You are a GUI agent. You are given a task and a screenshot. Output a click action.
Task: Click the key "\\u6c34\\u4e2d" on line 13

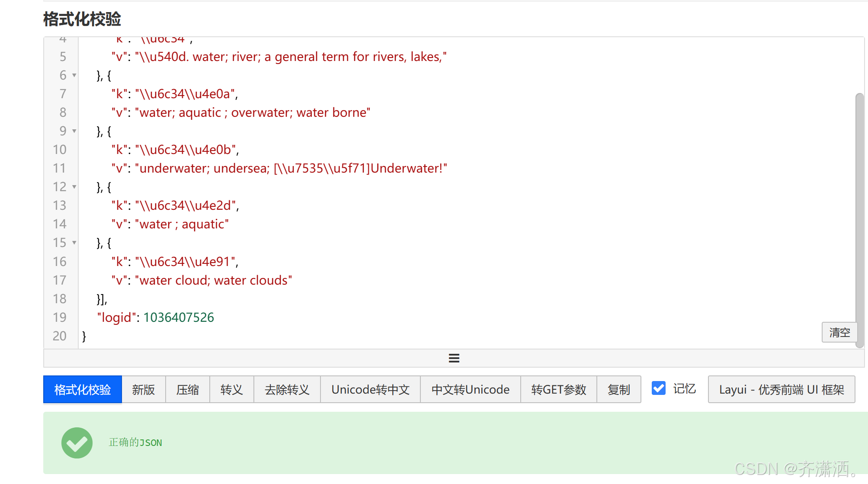coord(186,205)
